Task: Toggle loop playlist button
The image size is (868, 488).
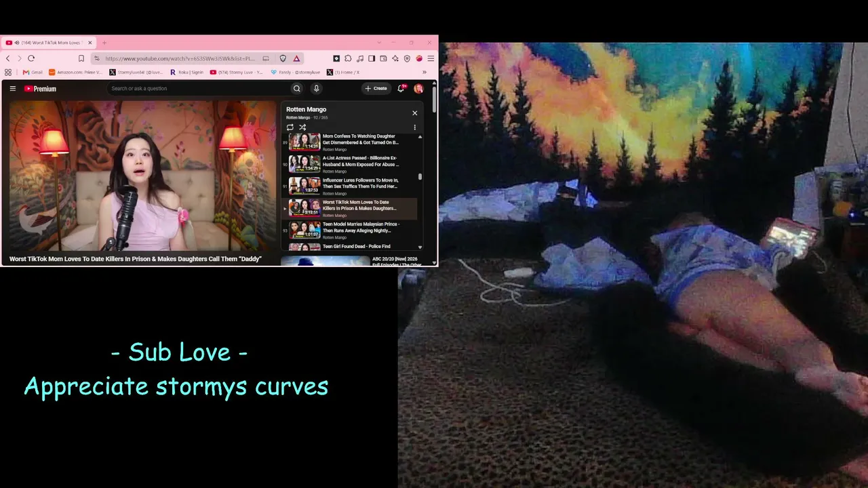Action: (290, 127)
